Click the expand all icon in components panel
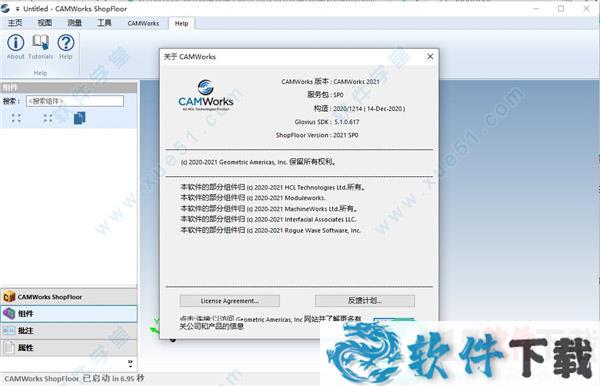The image size is (600, 386). pos(16,118)
